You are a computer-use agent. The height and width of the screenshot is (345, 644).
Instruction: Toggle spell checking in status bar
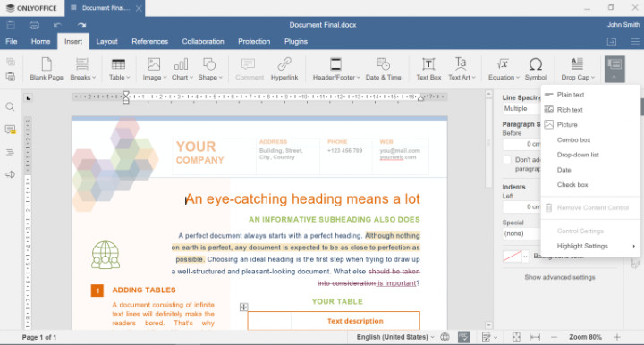[x=463, y=337]
